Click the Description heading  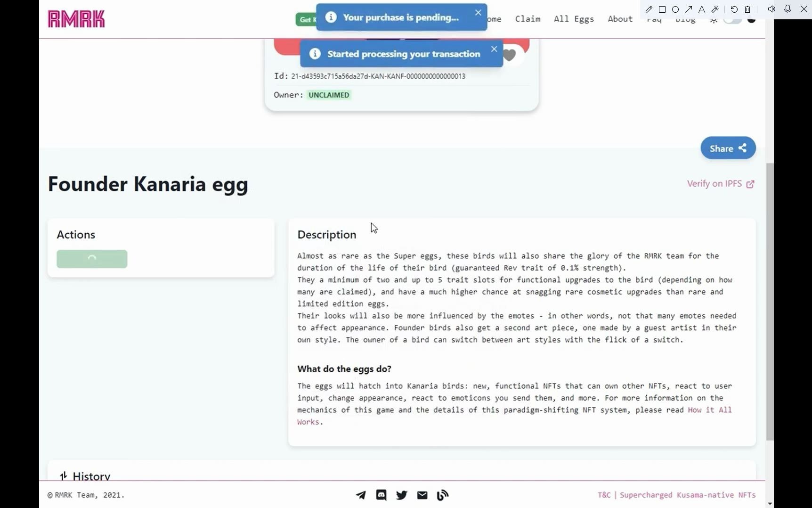pyautogui.click(x=327, y=235)
